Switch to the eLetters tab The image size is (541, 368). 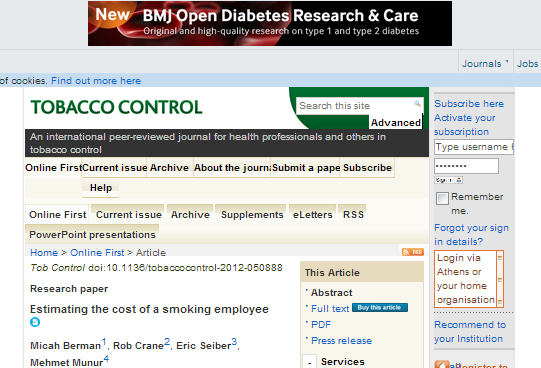point(313,215)
